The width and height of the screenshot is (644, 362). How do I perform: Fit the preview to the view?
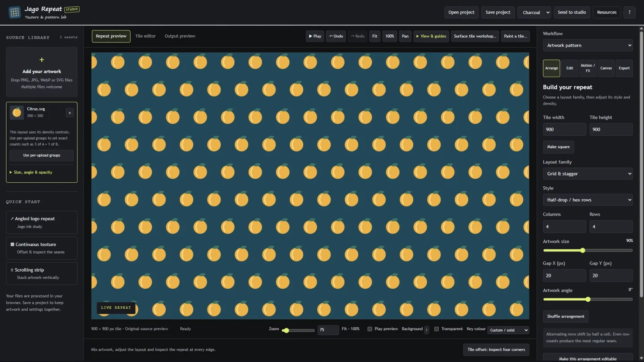point(375,36)
